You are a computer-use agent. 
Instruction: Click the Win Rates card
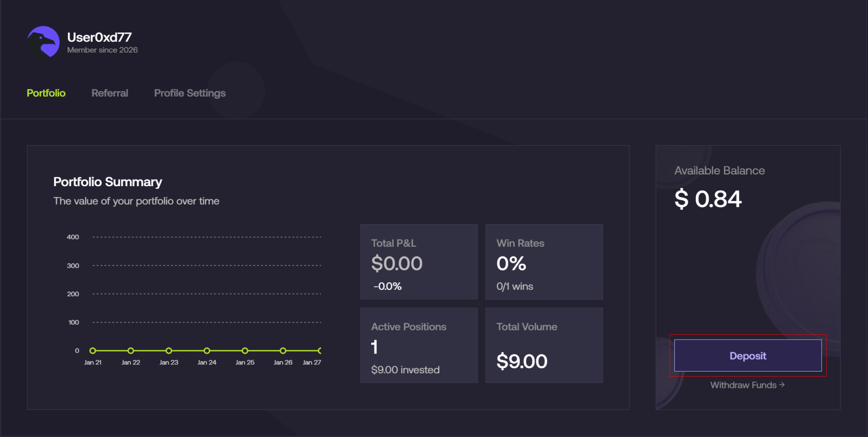click(544, 262)
